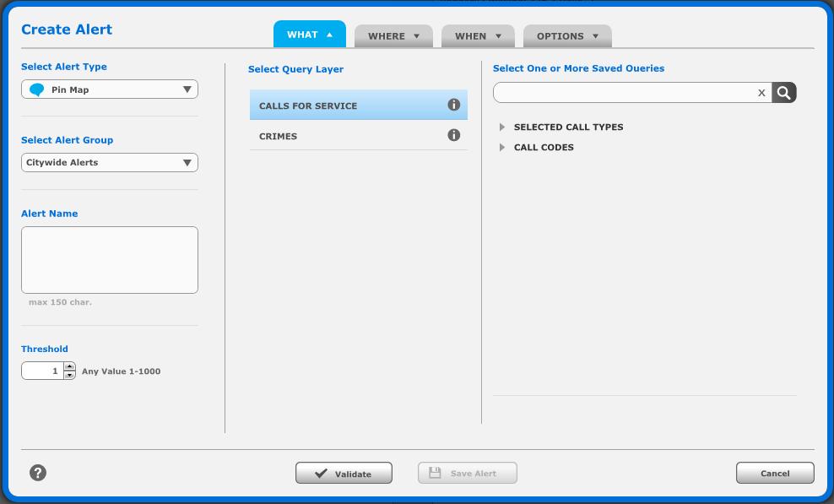Click the info icon beside Crimes
Screen dimensions: 834x504
tap(453, 135)
